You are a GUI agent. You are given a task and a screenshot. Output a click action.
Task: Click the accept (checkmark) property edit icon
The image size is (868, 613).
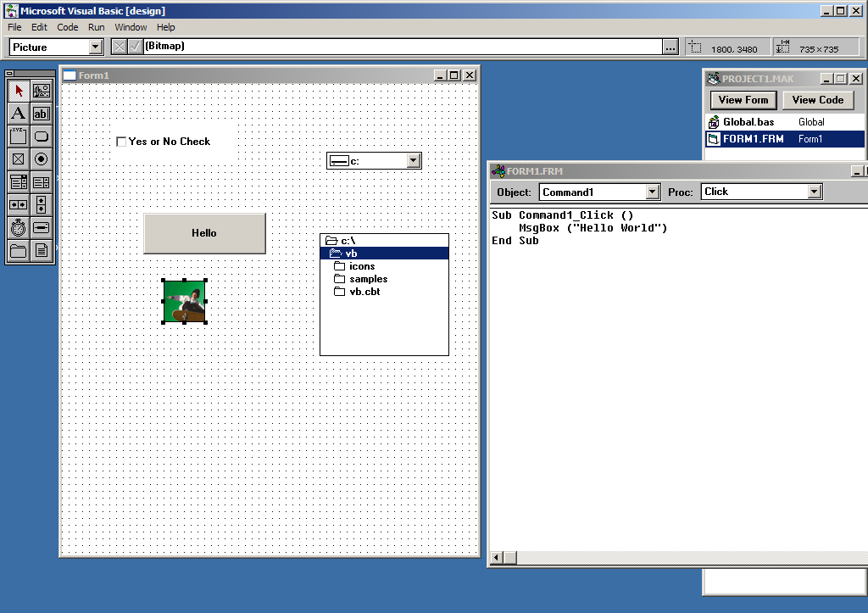click(x=135, y=47)
